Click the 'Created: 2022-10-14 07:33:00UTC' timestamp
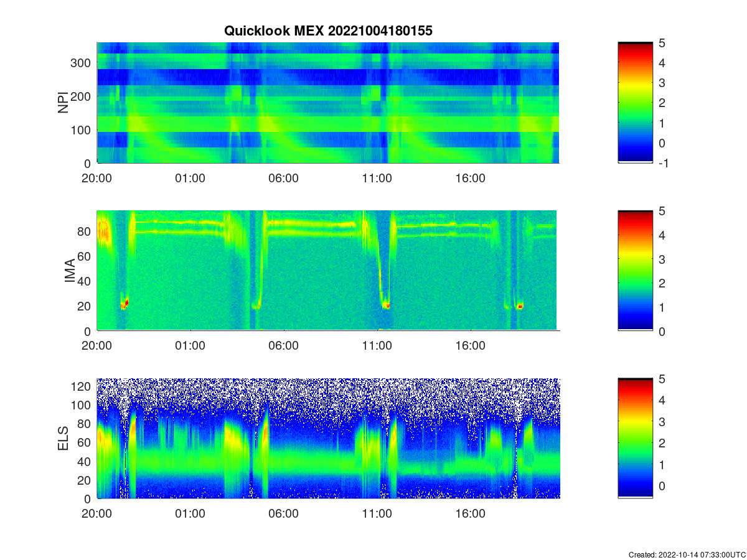747x560 pixels. click(x=687, y=554)
